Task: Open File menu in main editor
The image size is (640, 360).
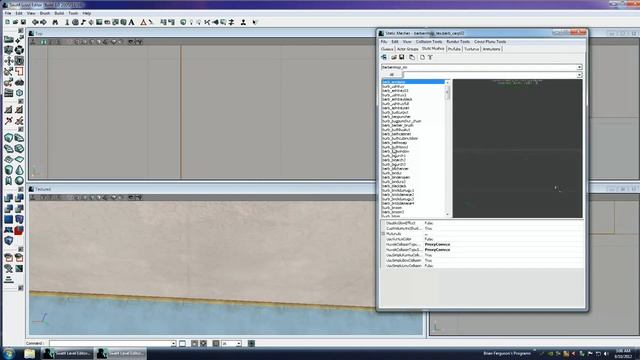Action: tap(8, 13)
